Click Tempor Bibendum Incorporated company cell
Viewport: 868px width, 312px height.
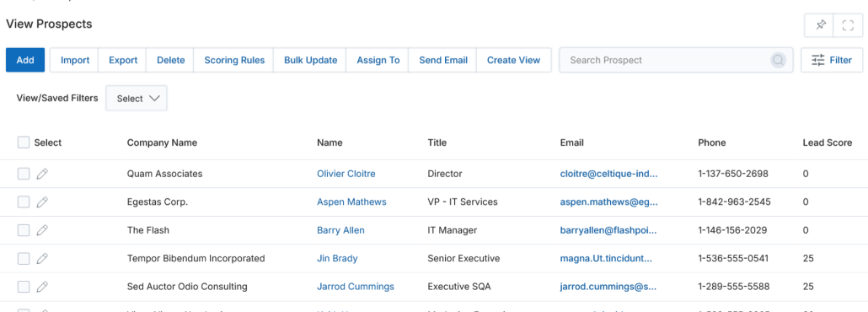tap(196, 258)
